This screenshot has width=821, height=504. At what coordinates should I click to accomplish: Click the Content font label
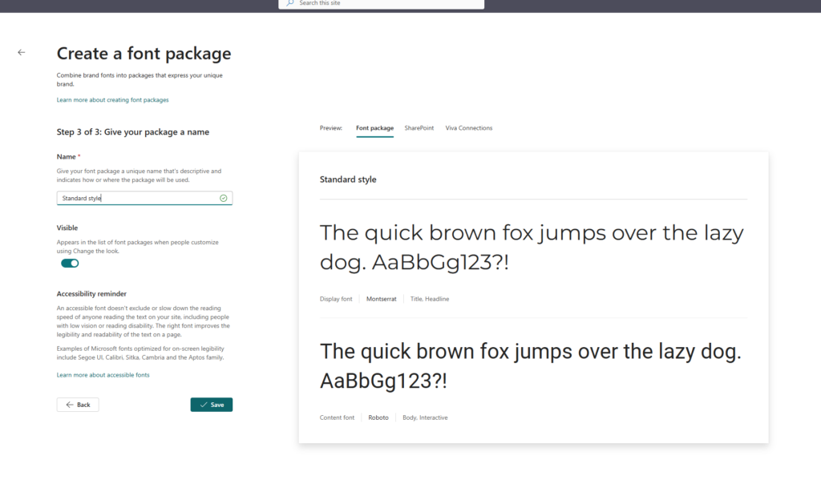(x=338, y=417)
